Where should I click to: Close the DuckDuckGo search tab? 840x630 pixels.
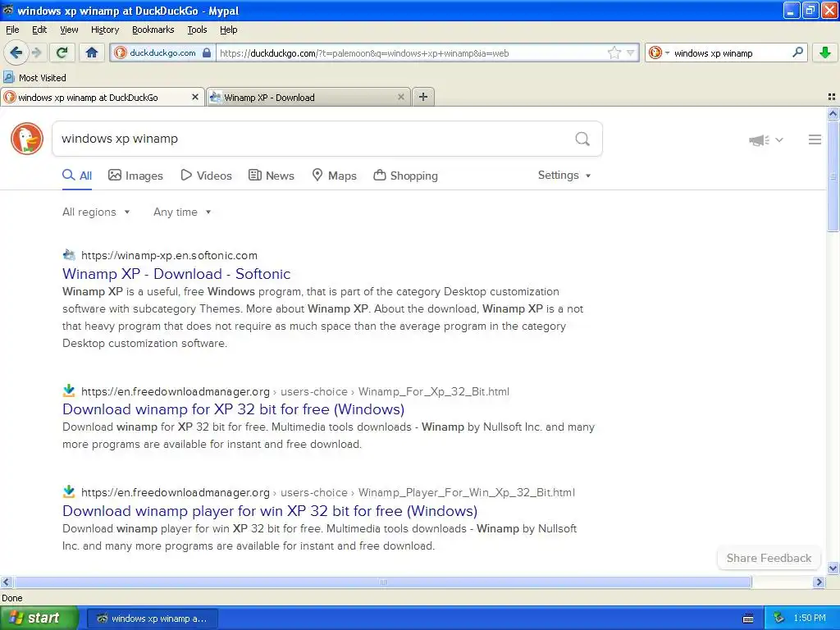[x=195, y=97]
